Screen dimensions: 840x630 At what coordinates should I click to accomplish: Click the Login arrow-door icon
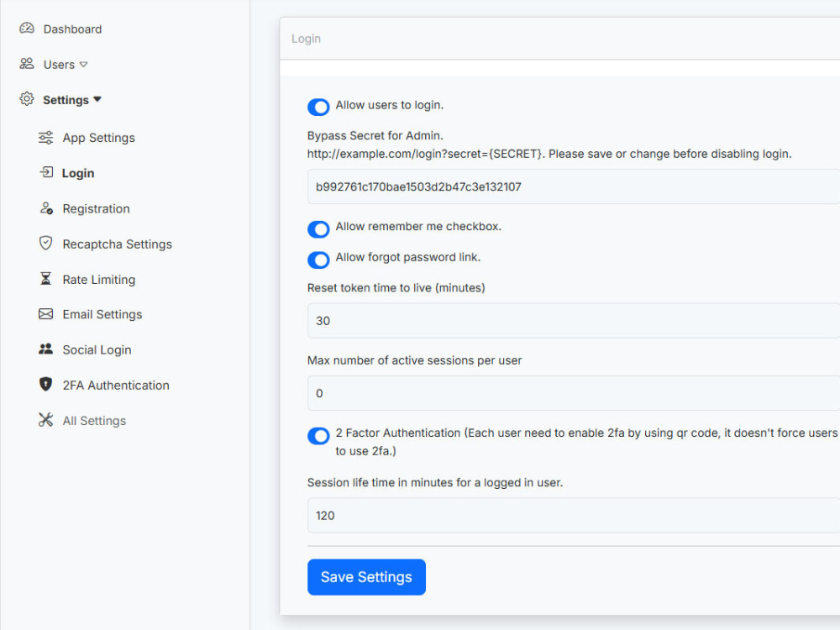[x=46, y=172]
